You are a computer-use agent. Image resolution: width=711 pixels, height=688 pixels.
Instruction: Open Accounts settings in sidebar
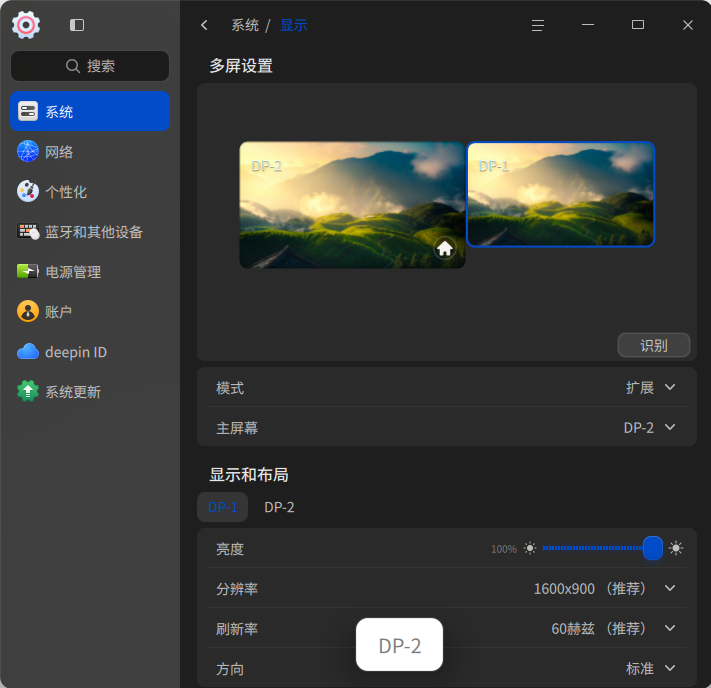(89, 312)
